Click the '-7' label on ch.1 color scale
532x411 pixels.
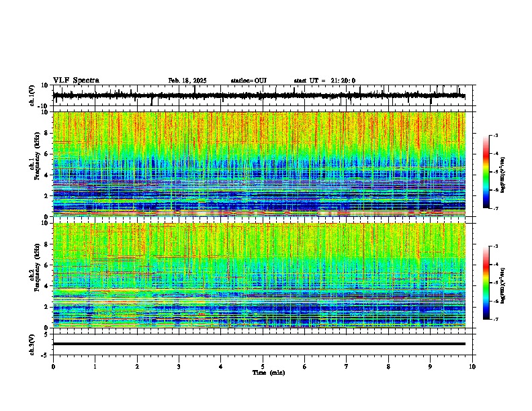[x=495, y=208]
